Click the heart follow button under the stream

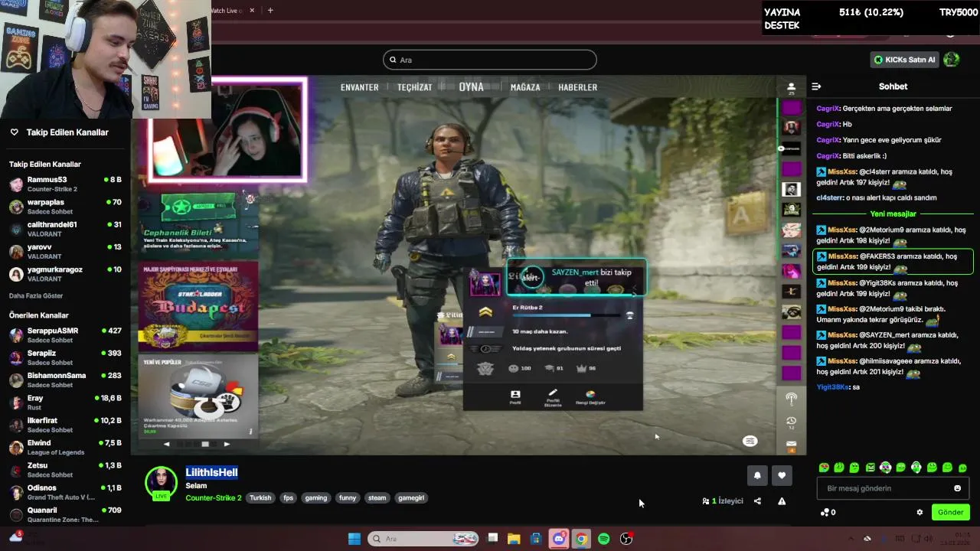click(x=782, y=475)
